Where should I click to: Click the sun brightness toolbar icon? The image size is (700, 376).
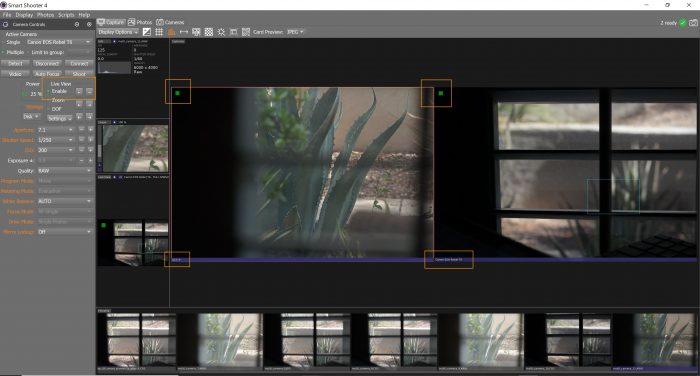coord(221,32)
